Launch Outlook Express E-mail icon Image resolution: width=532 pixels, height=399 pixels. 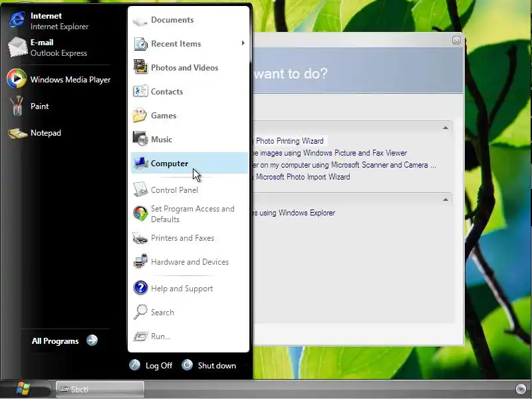(18, 47)
